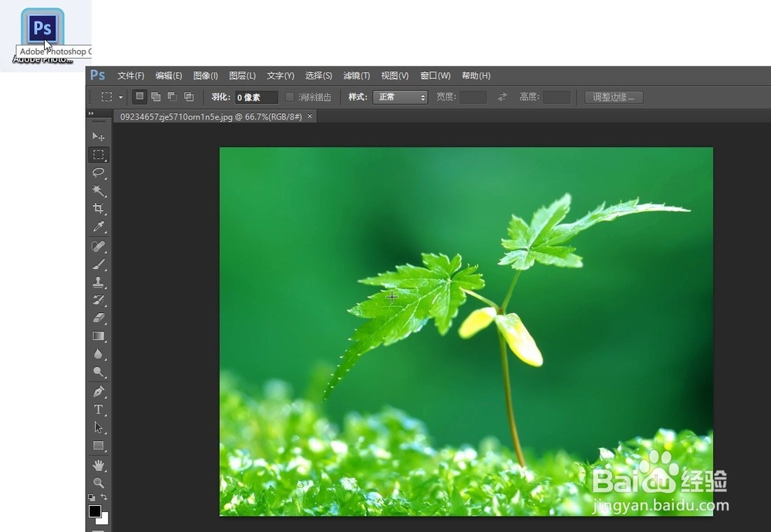Select the Eraser tool
771x532 pixels.
click(x=99, y=318)
